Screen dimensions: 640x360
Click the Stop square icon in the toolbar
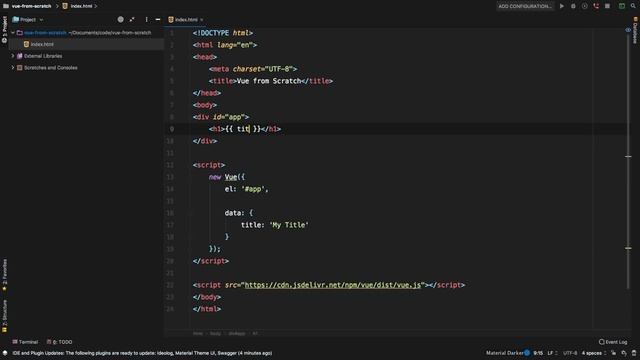tap(608, 6)
